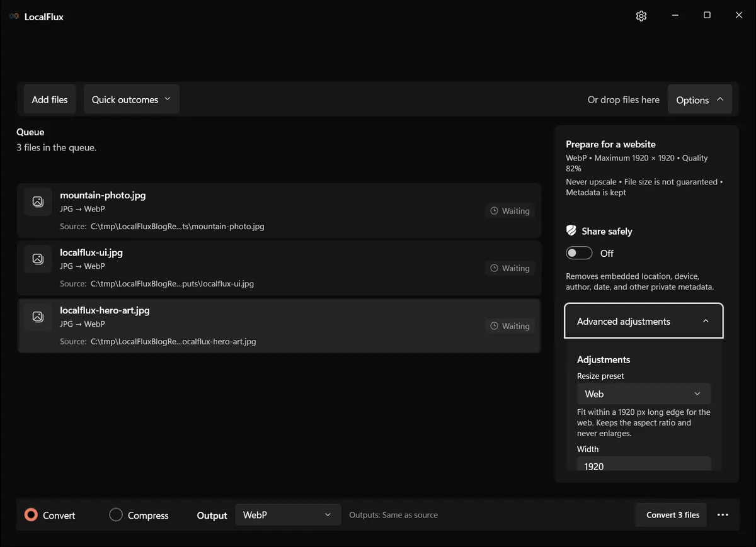Click the Share safely description text

[640, 281]
